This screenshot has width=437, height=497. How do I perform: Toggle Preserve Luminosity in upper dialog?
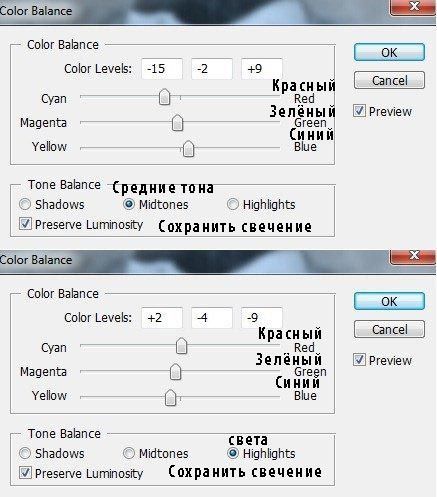tap(25, 224)
